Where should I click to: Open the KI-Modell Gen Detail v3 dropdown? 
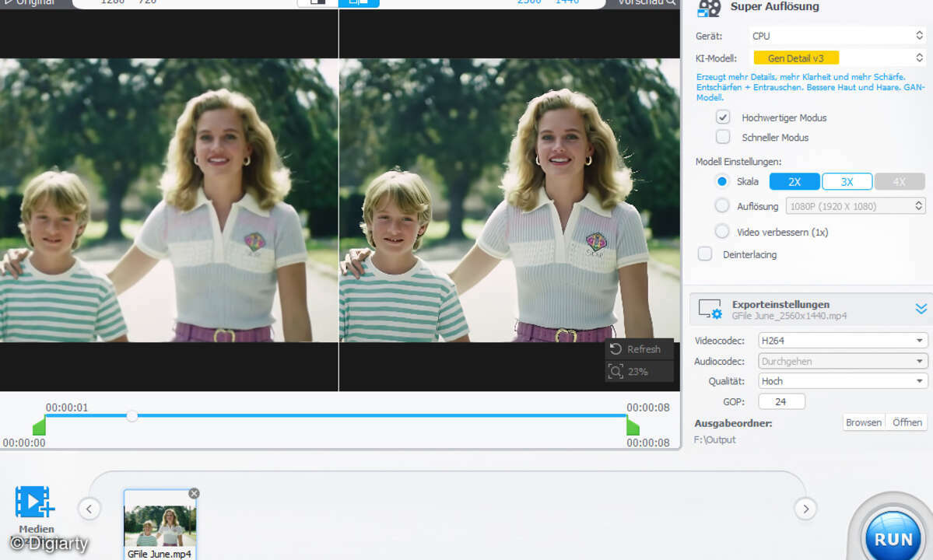(837, 58)
